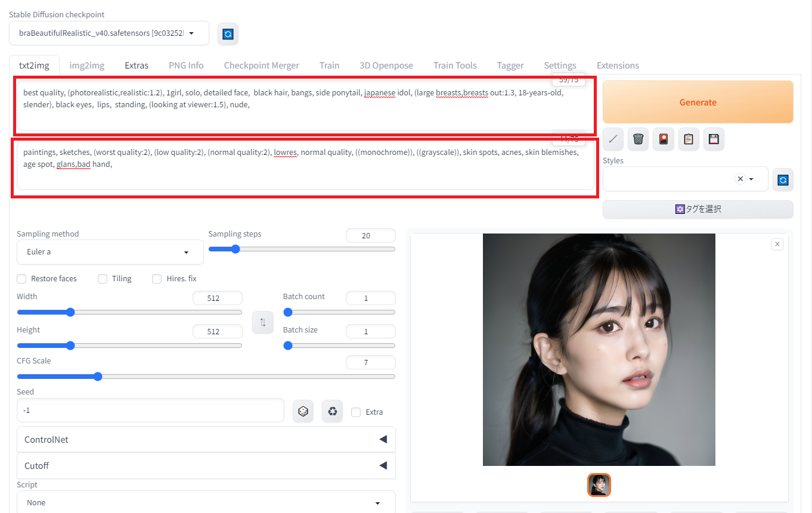Screen dimensions: 812x513
Task: Apply selected styles using the clipboard icon
Action: [689, 139]
